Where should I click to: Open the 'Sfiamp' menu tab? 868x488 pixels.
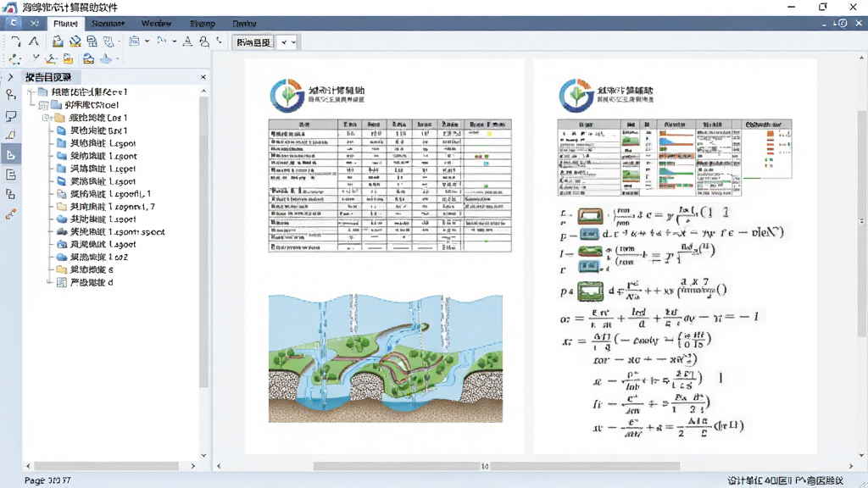202,24
